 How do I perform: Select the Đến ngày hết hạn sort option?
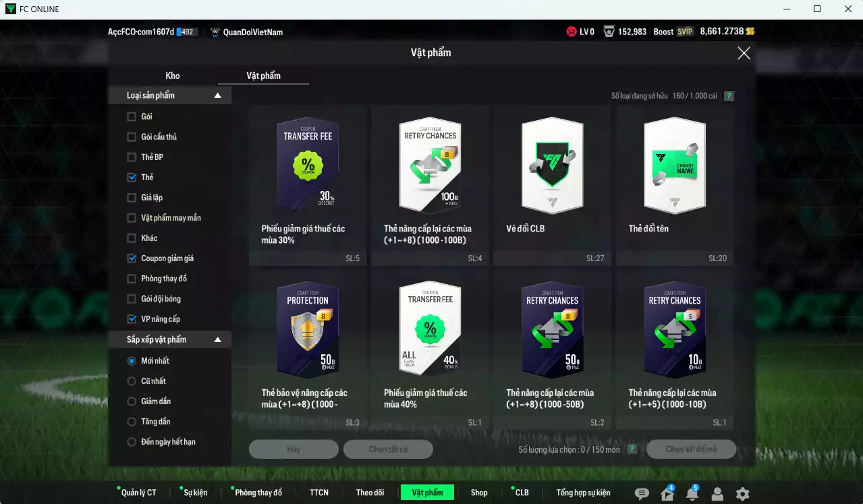point(132,442)
